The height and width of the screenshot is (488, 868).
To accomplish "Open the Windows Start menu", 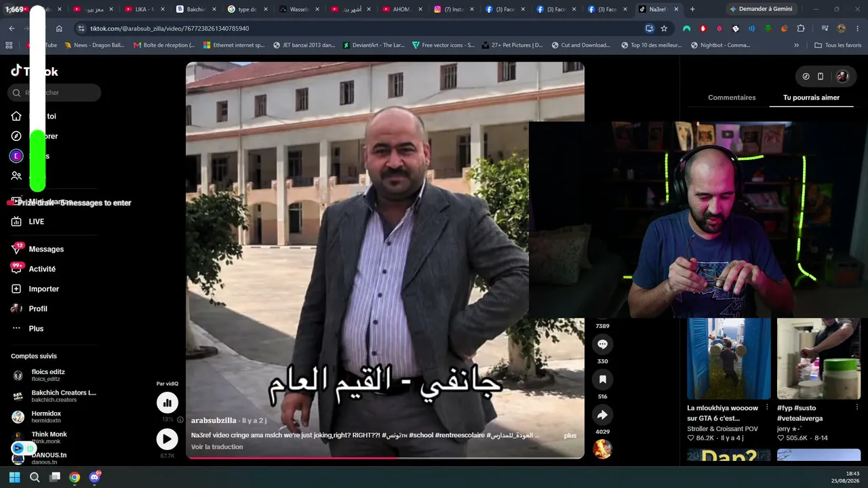I will [x=14, y=477].
